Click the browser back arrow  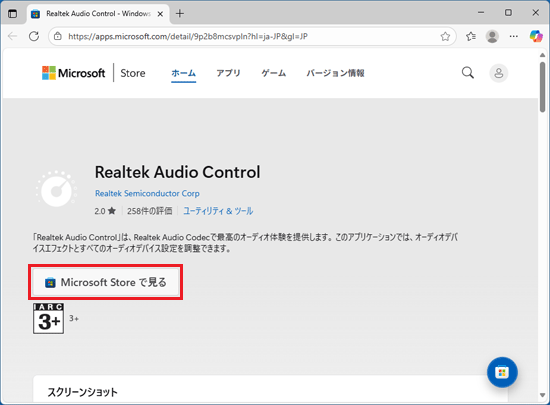click(x=13, y=36)
